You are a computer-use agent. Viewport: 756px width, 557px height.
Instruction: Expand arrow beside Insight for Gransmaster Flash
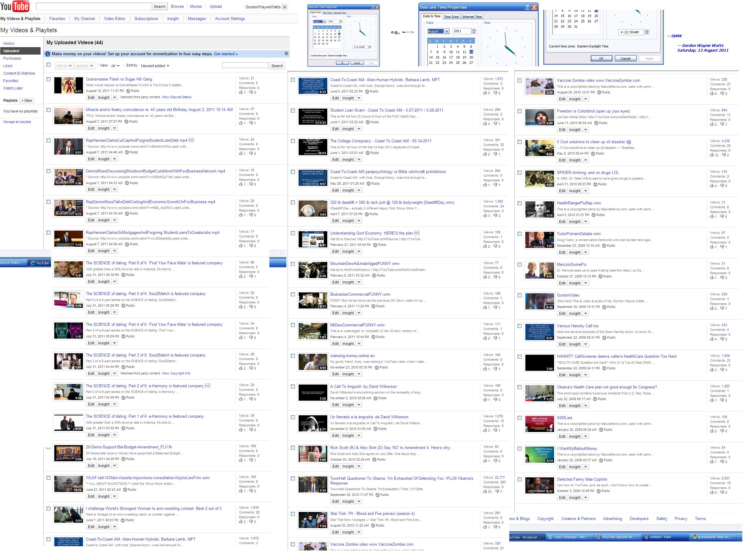(114, 98)
